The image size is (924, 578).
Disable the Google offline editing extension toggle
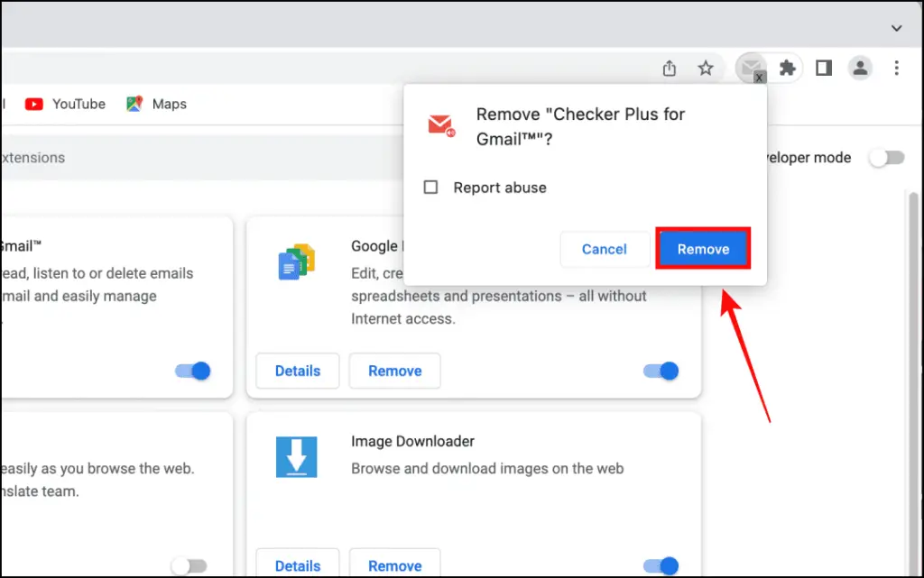661,371
